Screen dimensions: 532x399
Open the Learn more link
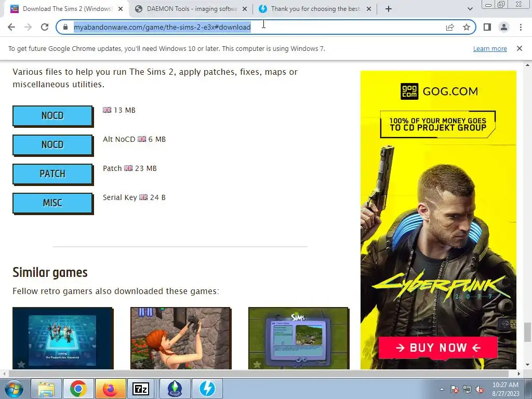(x=490, y=48)
